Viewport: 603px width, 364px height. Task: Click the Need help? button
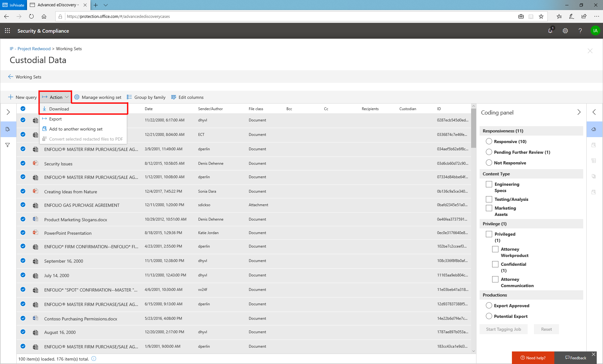[x=533, y=358]
